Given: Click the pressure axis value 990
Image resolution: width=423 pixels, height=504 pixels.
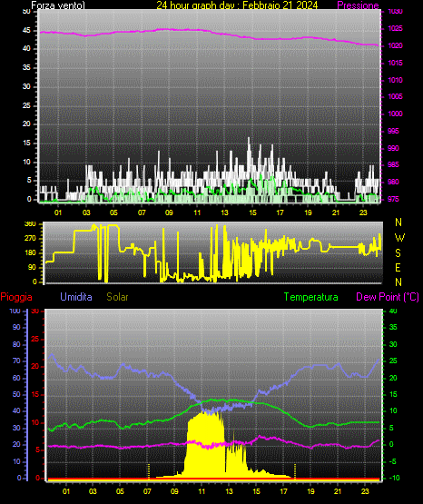Looking at the screenshot, I should [x=393, y=148].
